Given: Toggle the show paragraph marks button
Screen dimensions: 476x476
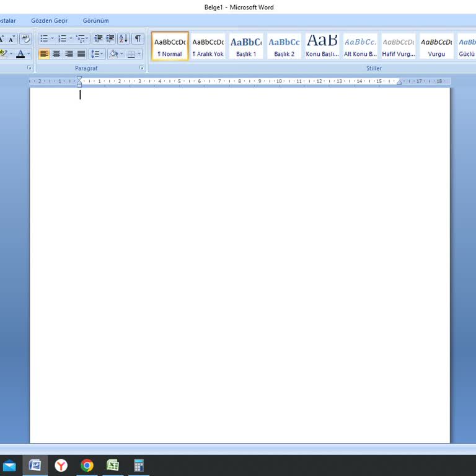Looking at the screenshot, I should point(138,38).
